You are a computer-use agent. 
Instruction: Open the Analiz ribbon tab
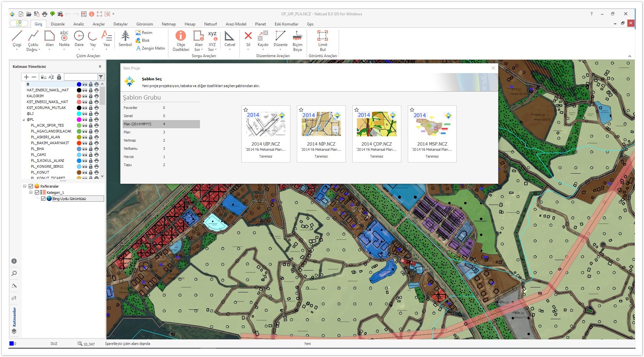click(x=78, y=24)
